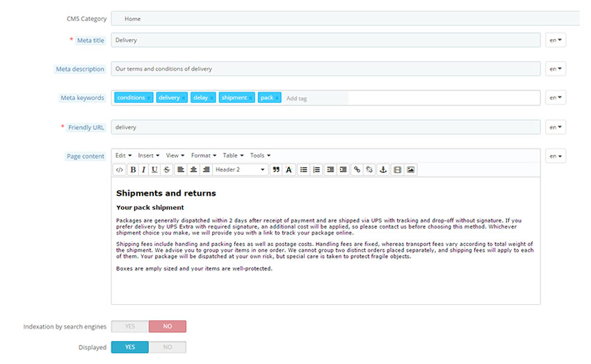
Task: Click the anchor icon in toolbar
Action: [x=382, y=169]
